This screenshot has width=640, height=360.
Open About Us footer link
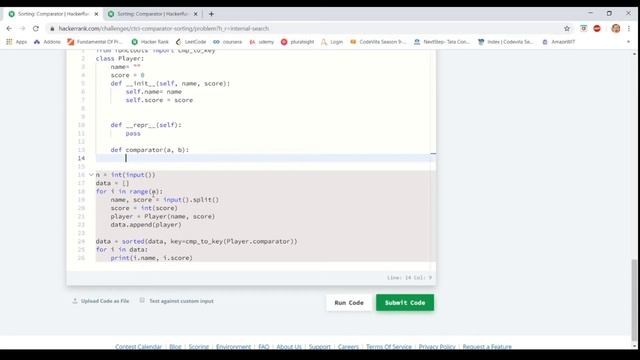[x=289, y=347]
